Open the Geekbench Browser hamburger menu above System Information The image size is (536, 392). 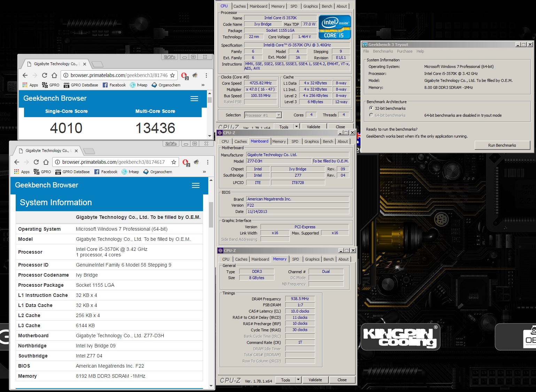pyautogui.click(x=196, y=186)
